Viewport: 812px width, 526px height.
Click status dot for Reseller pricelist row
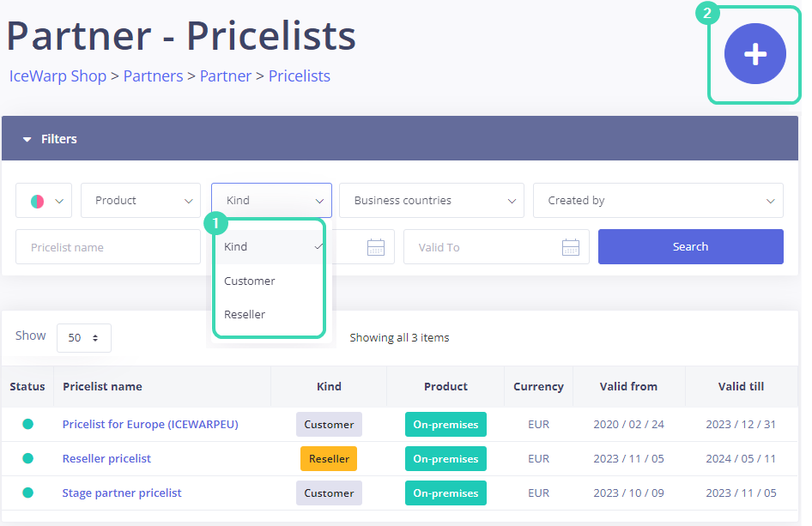click(27, 458)
